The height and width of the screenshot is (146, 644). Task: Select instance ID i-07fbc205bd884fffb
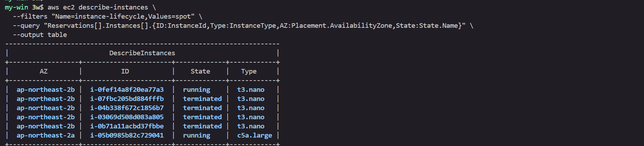(127, 99)
